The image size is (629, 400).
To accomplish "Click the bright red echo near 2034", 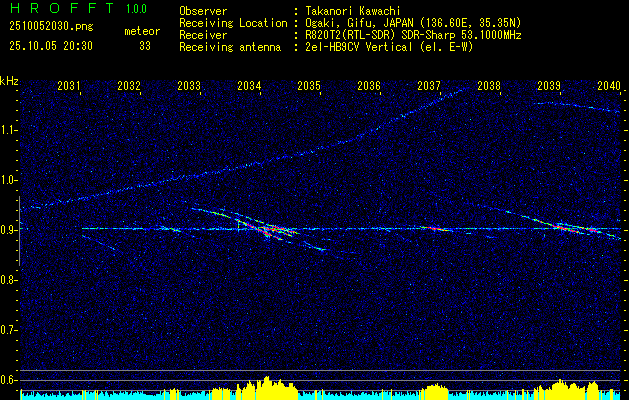I will (268, 229).
